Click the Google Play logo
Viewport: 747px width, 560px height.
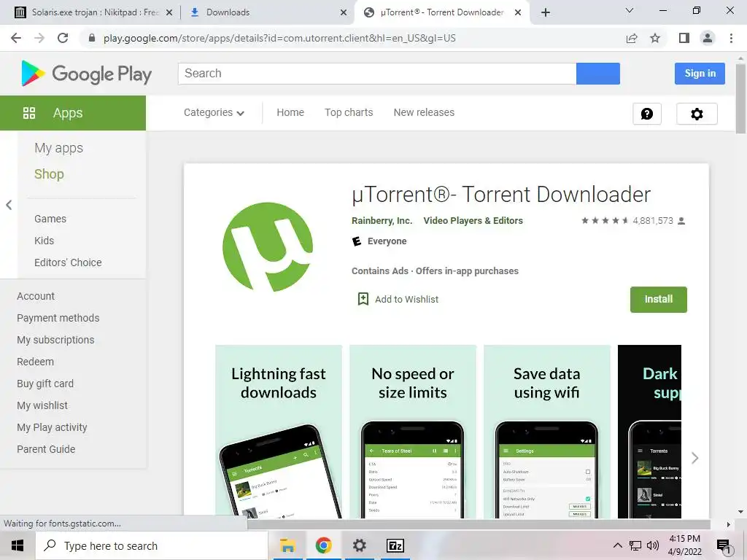[x=87, y=74]
